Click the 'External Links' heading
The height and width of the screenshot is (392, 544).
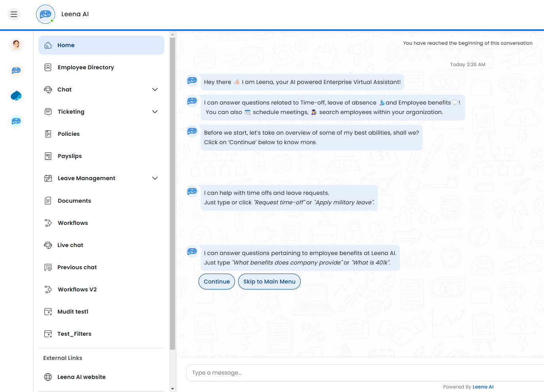pos(63,358)
